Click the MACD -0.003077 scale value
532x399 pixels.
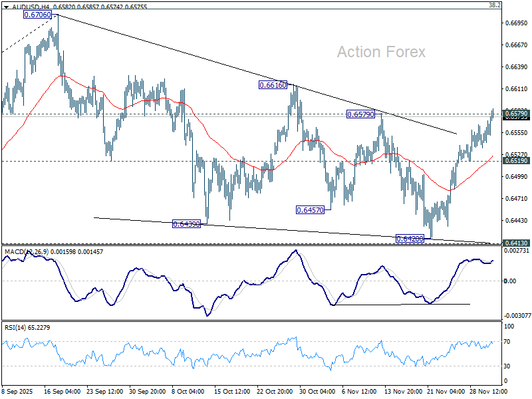click(517, 316)
